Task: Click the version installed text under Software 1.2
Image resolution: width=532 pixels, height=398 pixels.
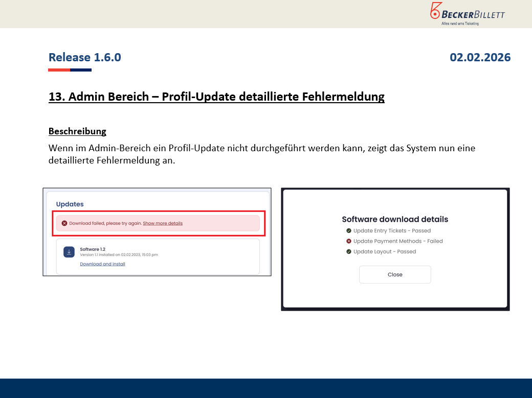Action: coord(119,255)
